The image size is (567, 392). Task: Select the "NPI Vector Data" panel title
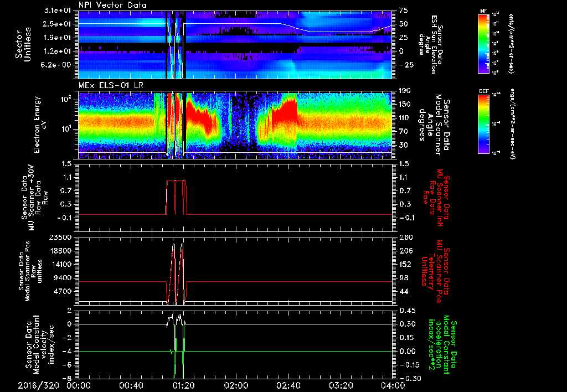click(112, 5)
